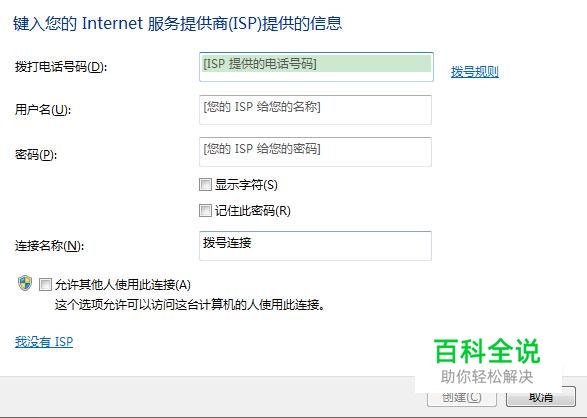587x418 pixels.
Task: Toggle the 允许其他人使用此连接(A) checkbox
Action: (x=45, y=285)
